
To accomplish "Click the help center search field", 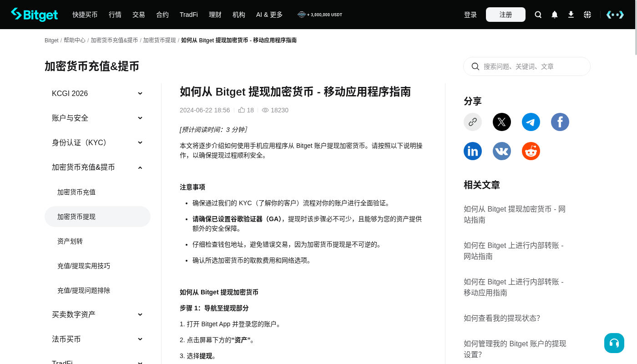I will point(527,66).
